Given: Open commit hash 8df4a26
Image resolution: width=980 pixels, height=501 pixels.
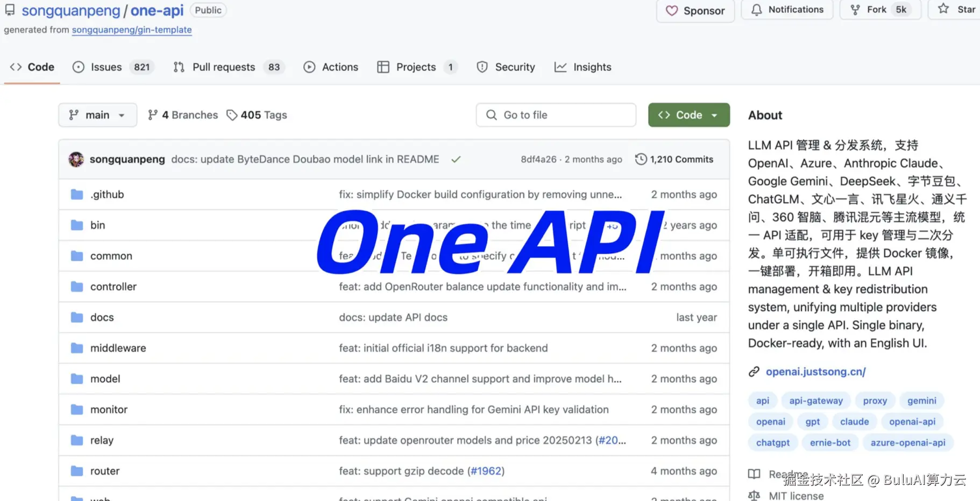Looking at the screenshot, I should tap(538, 159).
